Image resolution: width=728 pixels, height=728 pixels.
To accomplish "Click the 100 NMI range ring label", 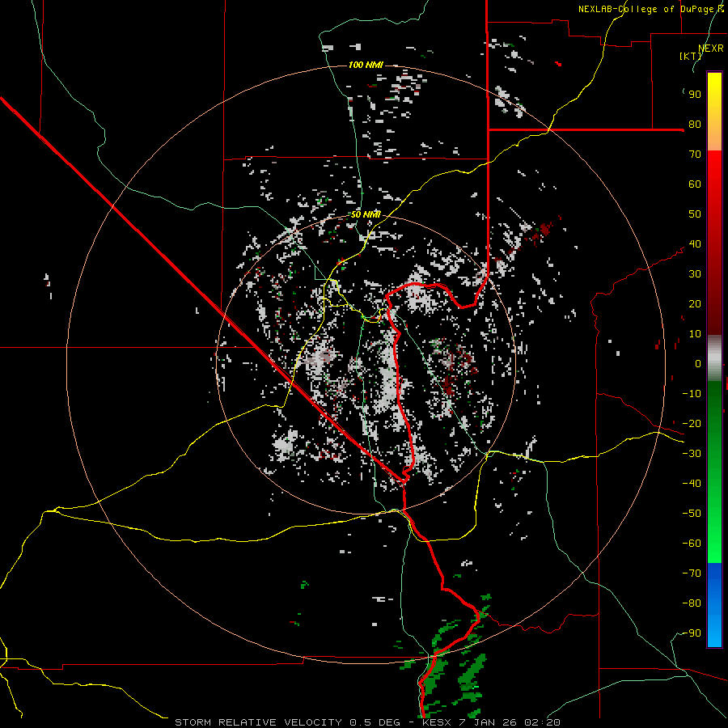I will [366, 65].
